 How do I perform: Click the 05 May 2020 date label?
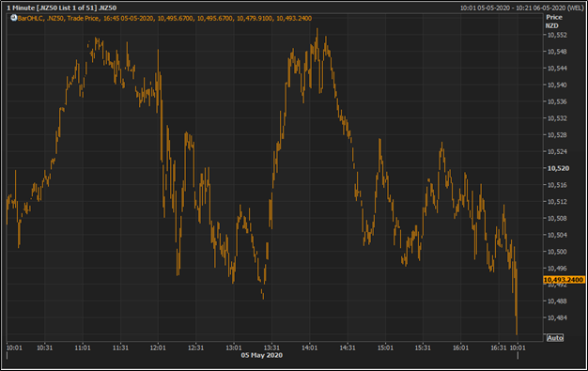point(262,355)
